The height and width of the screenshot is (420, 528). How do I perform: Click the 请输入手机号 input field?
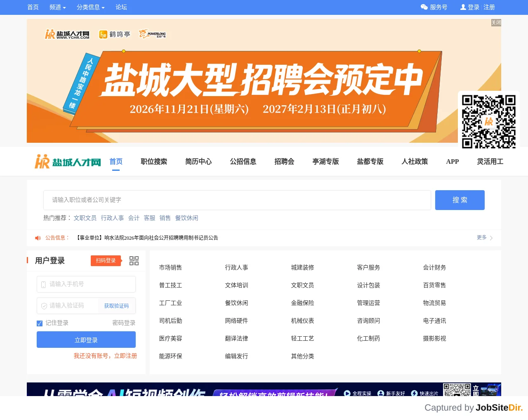(86, 284)
